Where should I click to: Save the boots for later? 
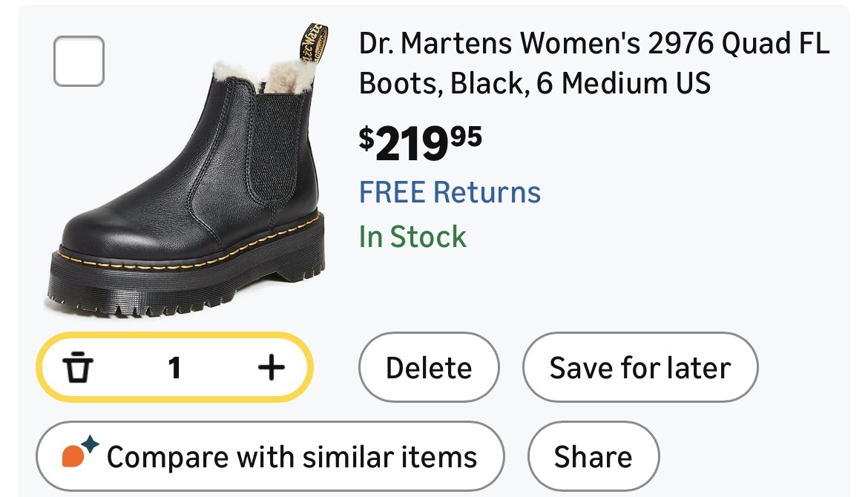pos(640,368)
